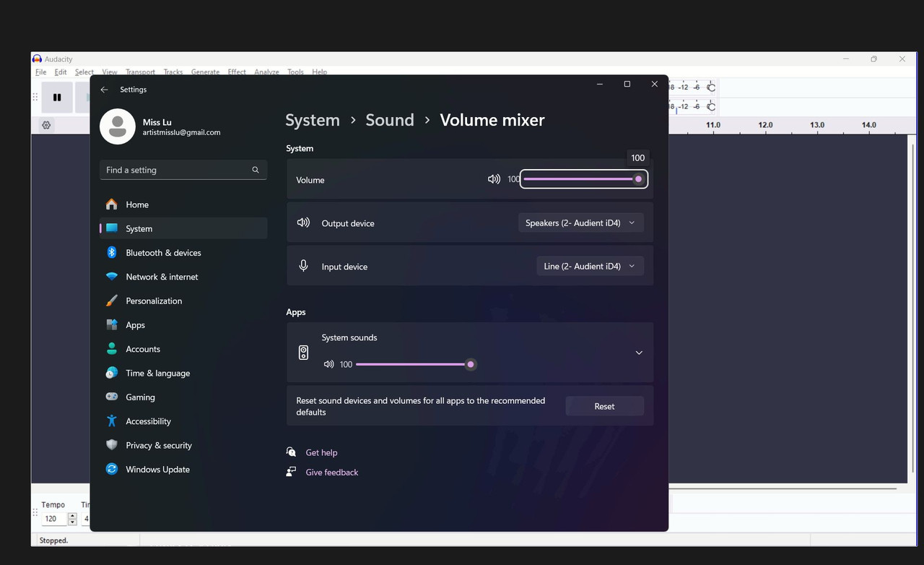Restore down the Audacity window

pos(873,59)
